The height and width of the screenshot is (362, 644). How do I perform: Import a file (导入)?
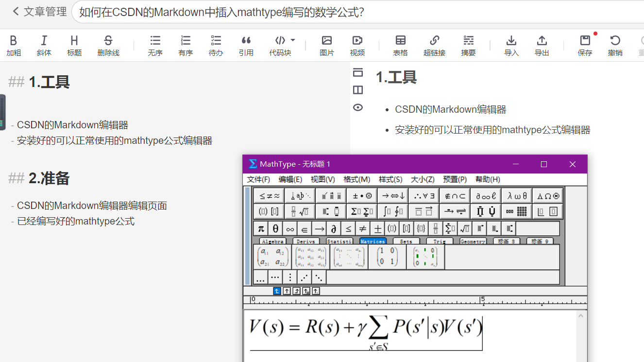point(511,46)
